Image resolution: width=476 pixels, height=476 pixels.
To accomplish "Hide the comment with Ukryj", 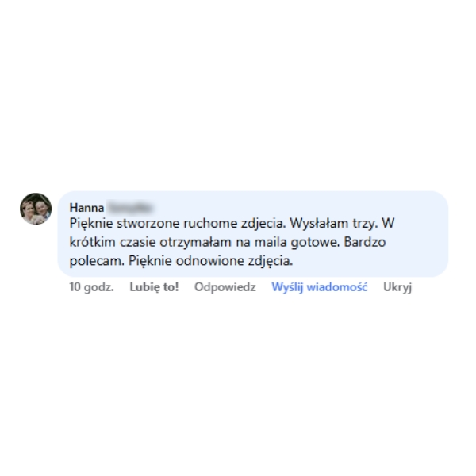I will point(397,287).
